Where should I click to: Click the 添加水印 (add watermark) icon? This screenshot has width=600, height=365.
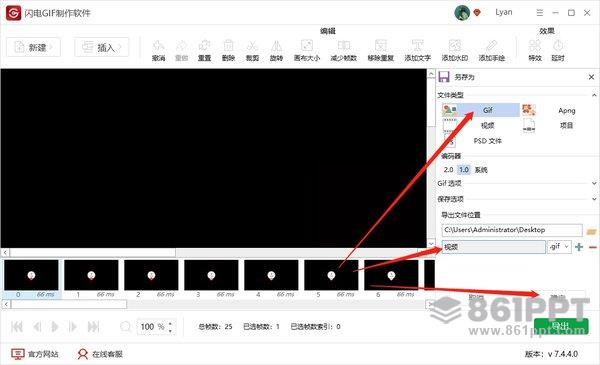click(455, 50)
